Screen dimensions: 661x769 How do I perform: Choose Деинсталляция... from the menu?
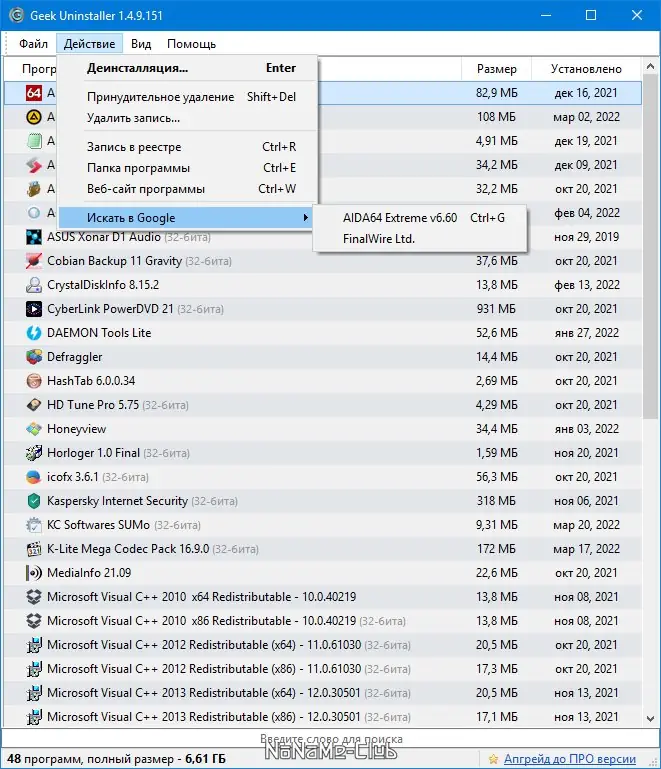click(x=188, y=68)
